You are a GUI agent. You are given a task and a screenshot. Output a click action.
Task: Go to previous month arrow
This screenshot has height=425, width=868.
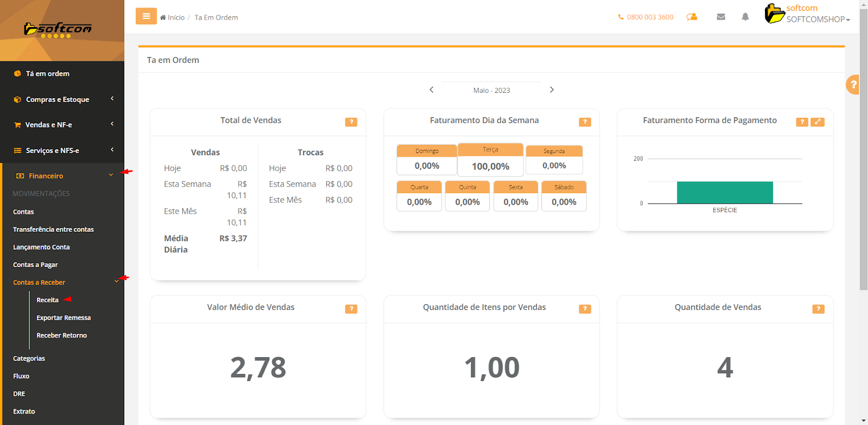click(432, 90)
